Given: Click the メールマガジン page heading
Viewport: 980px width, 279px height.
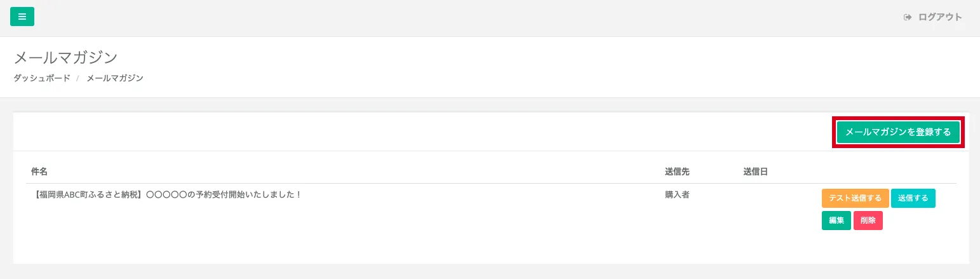Looking at the screenshot, I should (66, 57).
